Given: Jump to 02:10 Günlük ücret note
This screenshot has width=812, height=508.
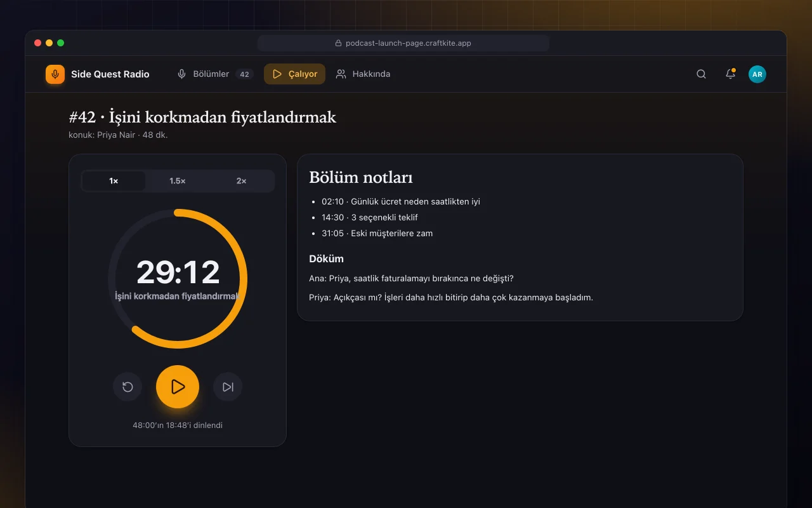Looking at the screenshot, I should click(401, 201).
